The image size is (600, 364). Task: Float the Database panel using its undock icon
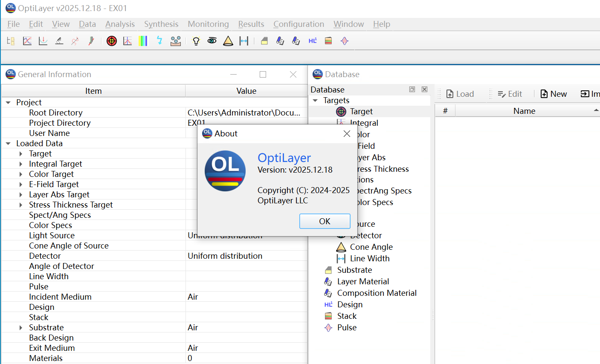tap(412, 90)
